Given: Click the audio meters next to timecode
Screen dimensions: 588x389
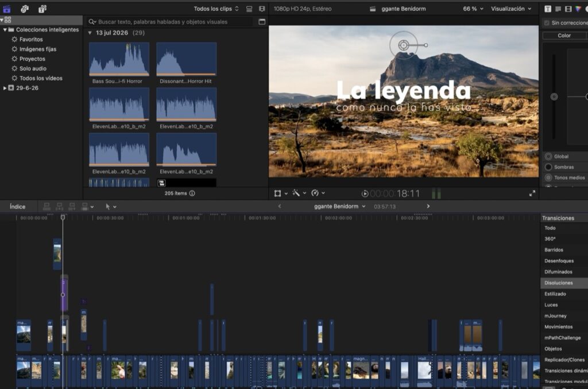Looking at the screenshot, I should [x=436, y=193].
